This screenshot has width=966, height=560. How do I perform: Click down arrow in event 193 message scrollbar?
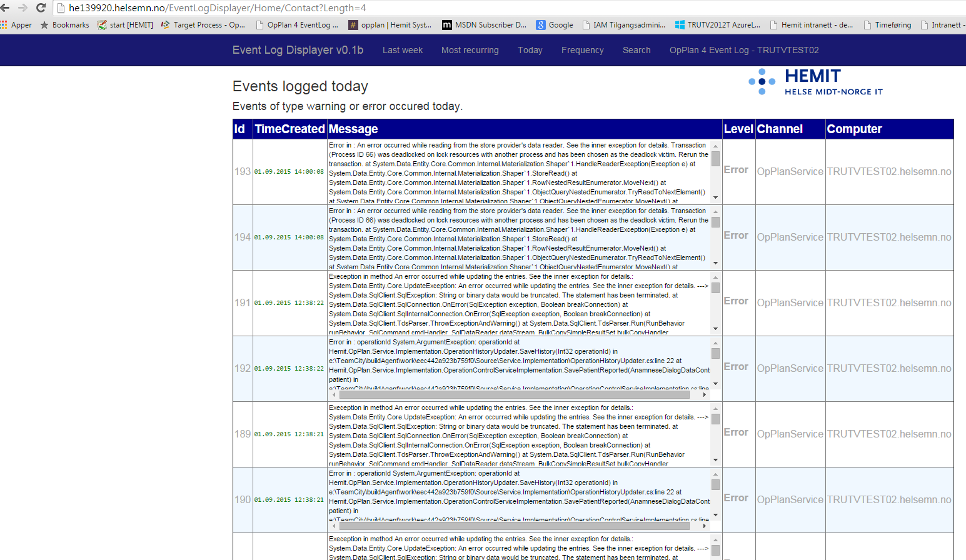tap(715, 197)
